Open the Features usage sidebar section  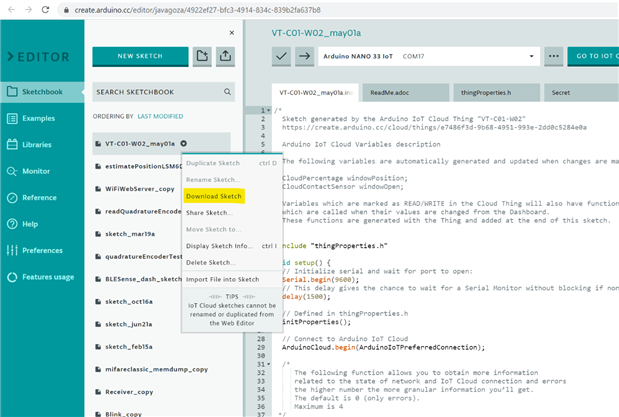pyautogui.click(x=42, y=277)
